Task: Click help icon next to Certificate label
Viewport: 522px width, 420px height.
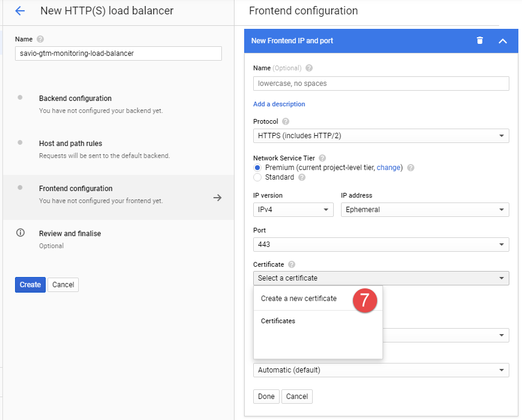Action: 292,264
